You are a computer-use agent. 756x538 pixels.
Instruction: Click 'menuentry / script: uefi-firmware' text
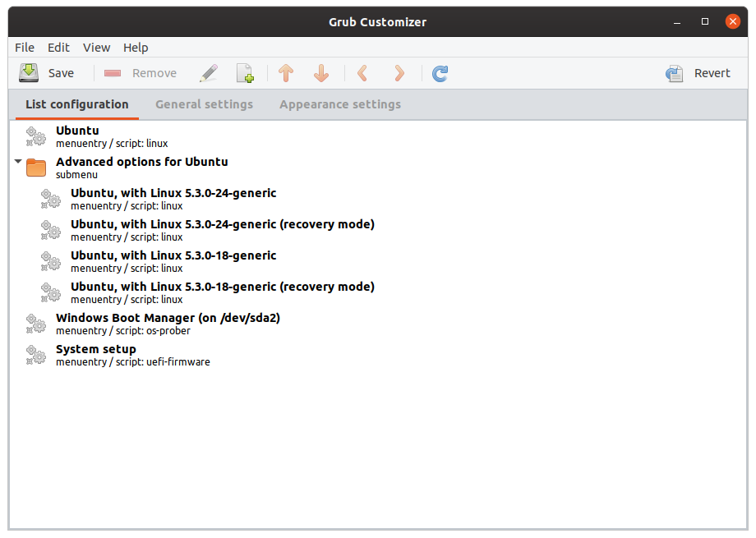pos(133,362)
